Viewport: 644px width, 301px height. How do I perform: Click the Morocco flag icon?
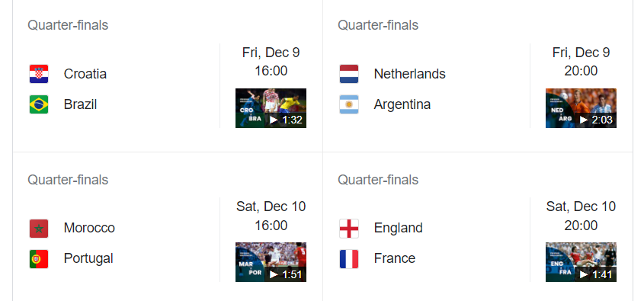click(x=39, y=229)
